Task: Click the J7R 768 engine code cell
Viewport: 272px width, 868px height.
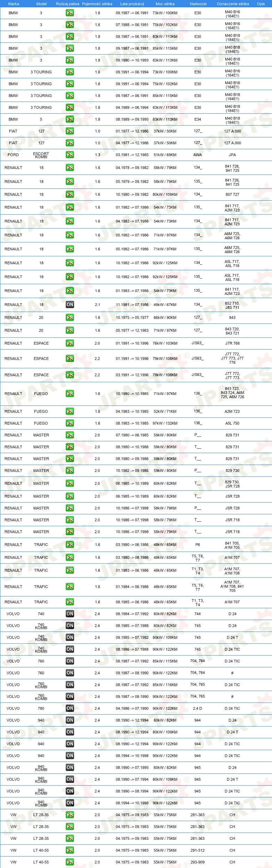Action: pyautogui.click(x=232, y=343)
